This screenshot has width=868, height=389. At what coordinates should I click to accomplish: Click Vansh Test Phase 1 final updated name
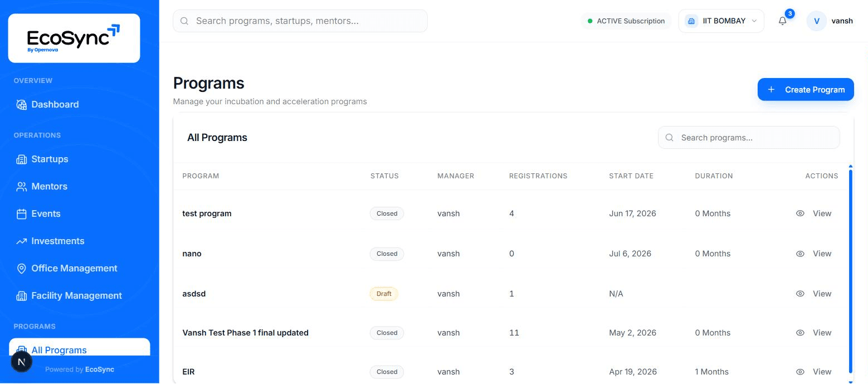pos(245,333)
